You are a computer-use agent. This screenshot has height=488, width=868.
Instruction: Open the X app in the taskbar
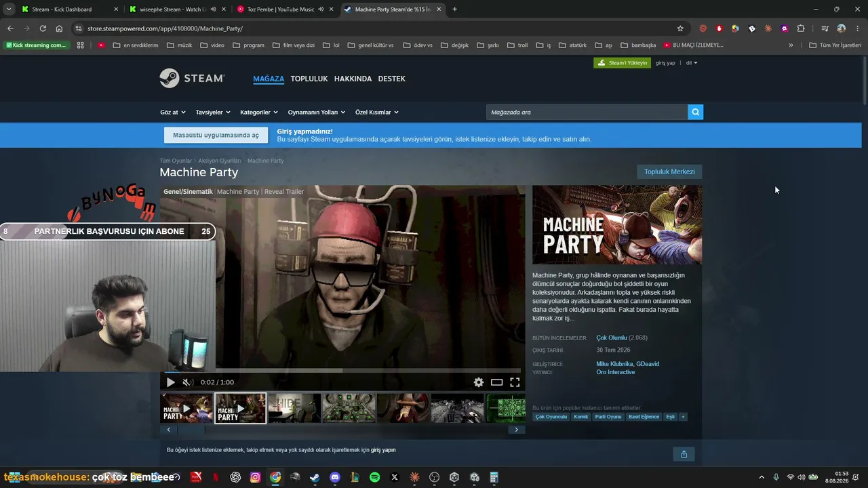395,477
